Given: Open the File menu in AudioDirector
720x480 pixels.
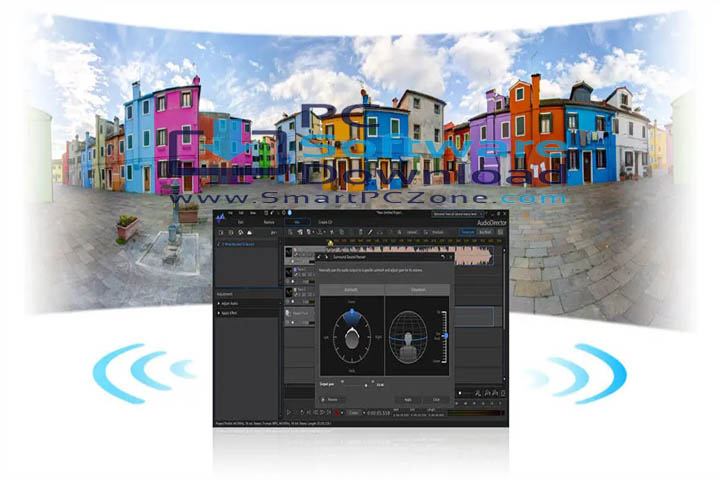Looking at the screenshot, I should point(231,213).
